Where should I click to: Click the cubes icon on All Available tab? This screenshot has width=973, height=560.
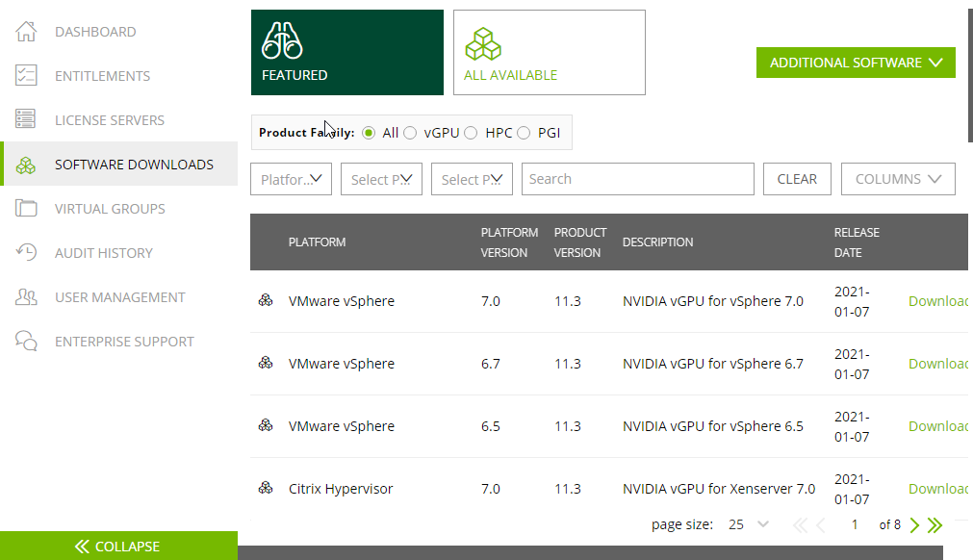point(483,44)
